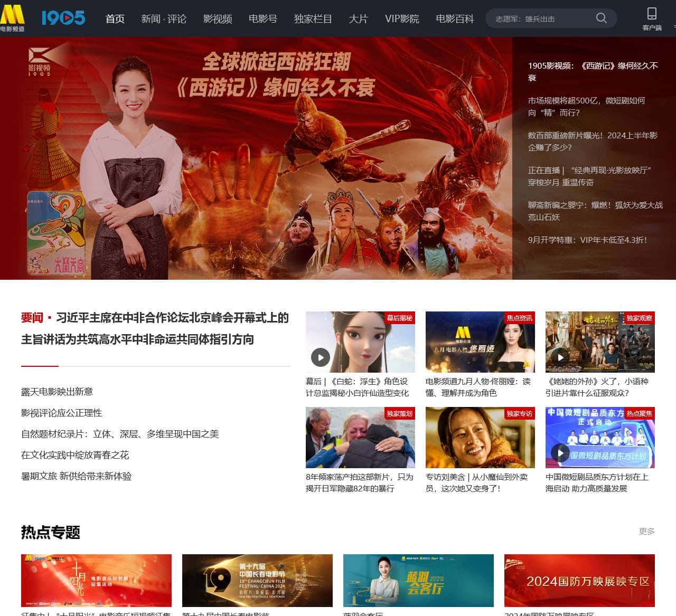Open the 要闻 top story headline
676x616 pixels.
[155, 328]
